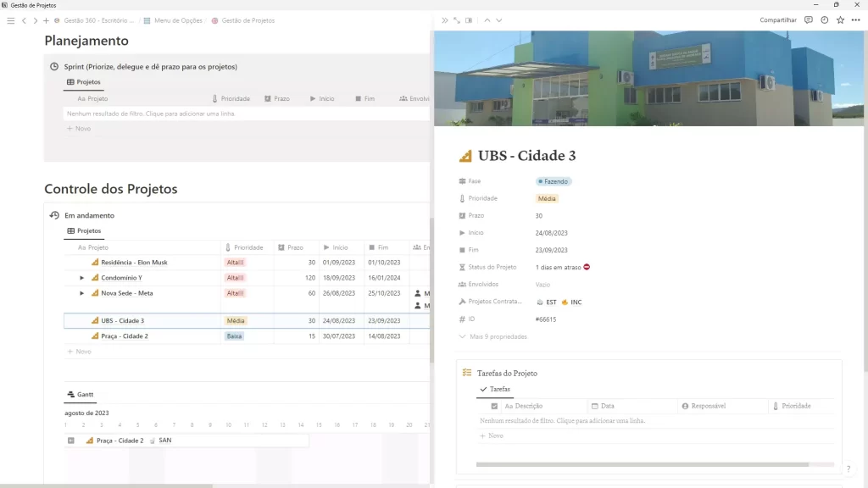The image size is (868, 488).
Task: Toggle the Descrição header checkbox
Action: point(494,406)
